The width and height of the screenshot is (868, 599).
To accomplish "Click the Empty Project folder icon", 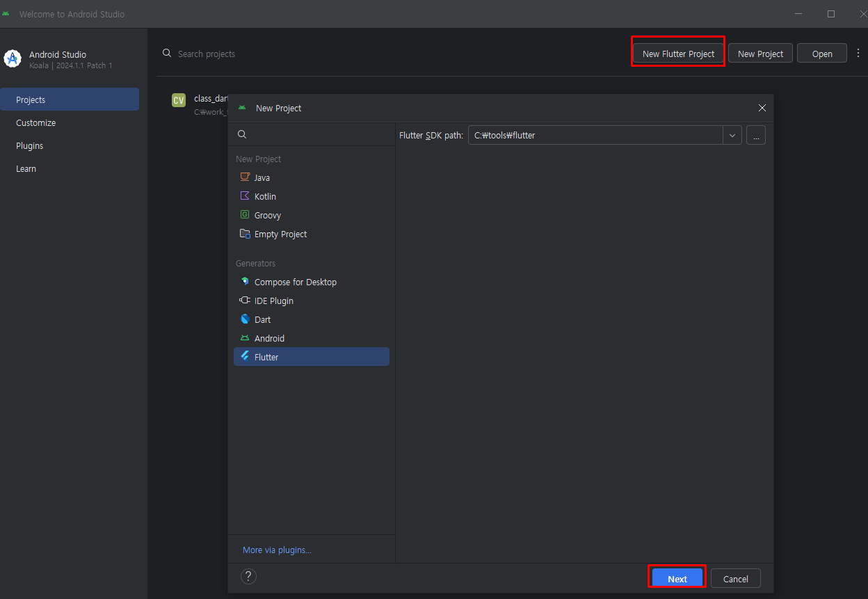I will pyautogui.click(x=245, y=234).
